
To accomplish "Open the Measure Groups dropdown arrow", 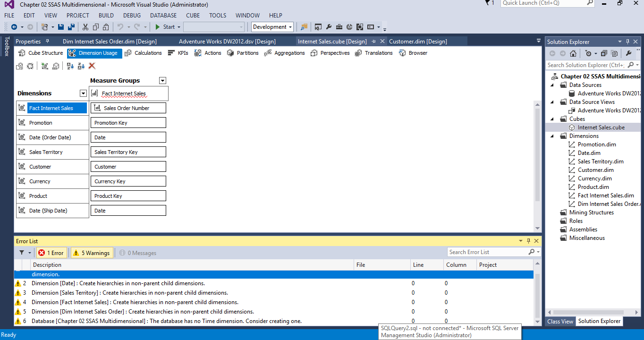I will click(162, 81).
